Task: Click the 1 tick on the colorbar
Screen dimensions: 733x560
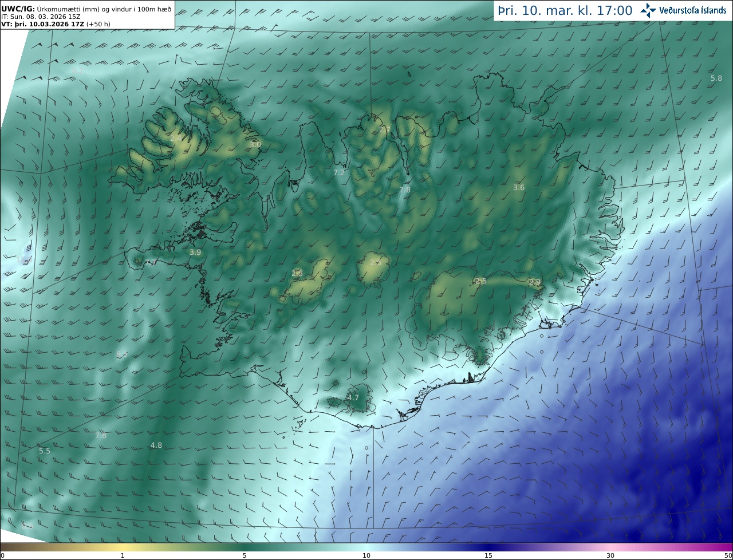Action: click(x=123, y=555)
